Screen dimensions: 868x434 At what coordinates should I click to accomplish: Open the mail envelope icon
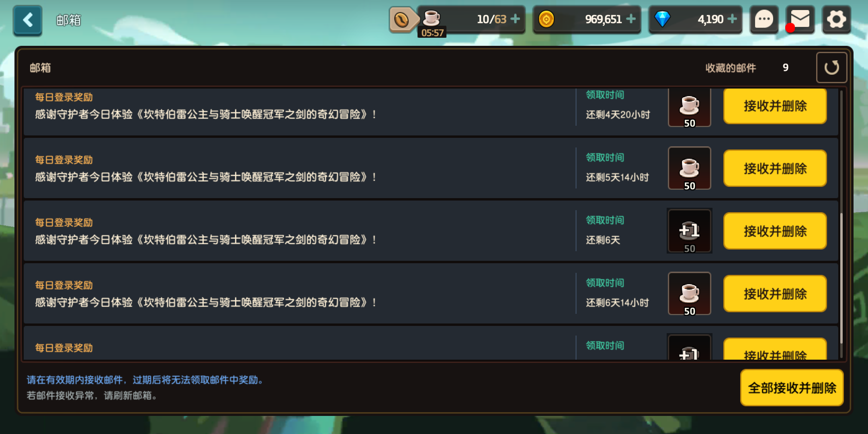[x=800, y=19]
